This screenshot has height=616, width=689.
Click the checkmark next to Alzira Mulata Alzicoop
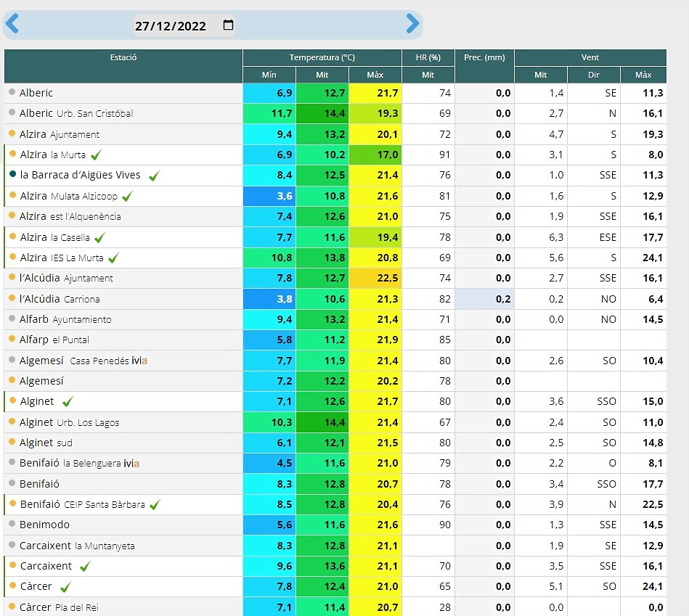click(128, 196)
